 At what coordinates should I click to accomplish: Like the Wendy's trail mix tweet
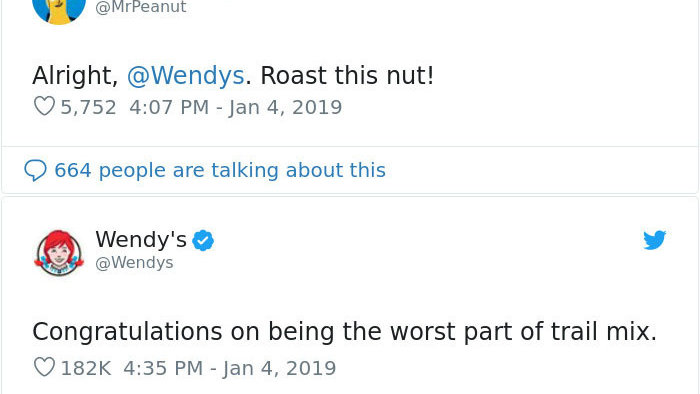point(44,367)
